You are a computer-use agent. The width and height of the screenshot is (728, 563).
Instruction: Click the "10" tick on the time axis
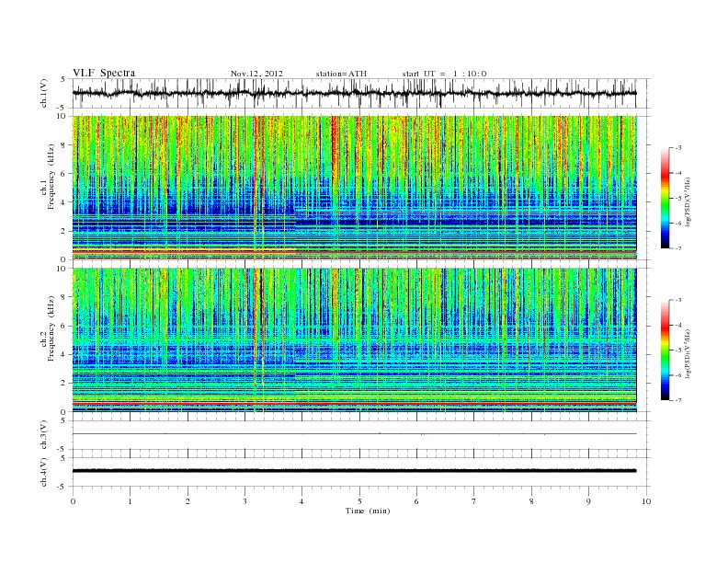(646, 501)
